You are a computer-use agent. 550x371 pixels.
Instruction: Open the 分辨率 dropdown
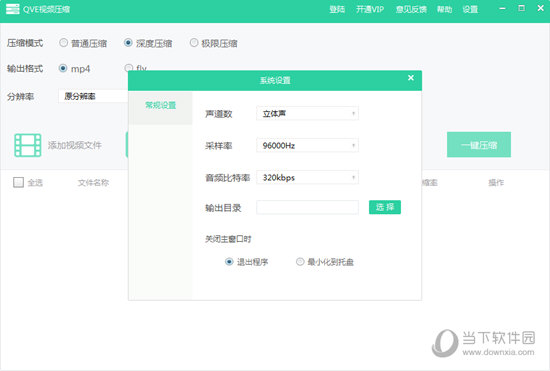point(93,96)
